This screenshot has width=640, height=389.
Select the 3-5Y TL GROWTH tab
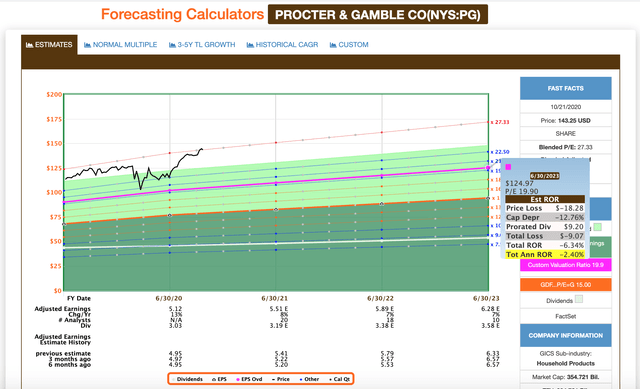[202, 44]
